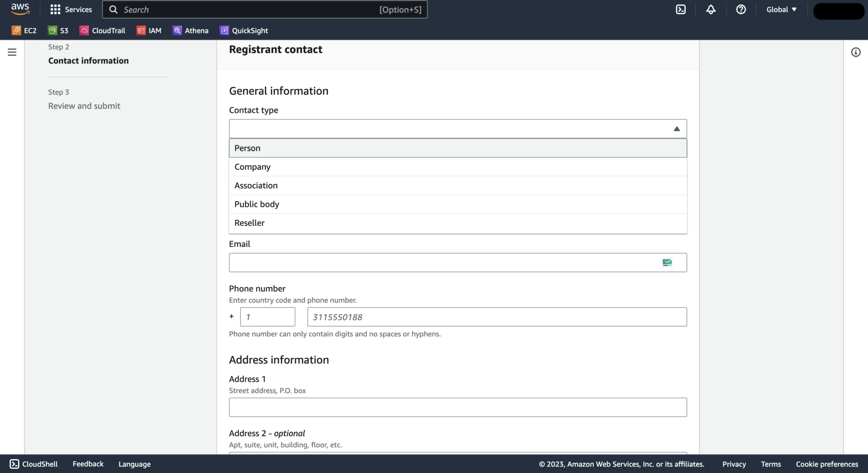Open the Help question mark icon
This screenshot has height=473, width=868.
coord(740,9)
